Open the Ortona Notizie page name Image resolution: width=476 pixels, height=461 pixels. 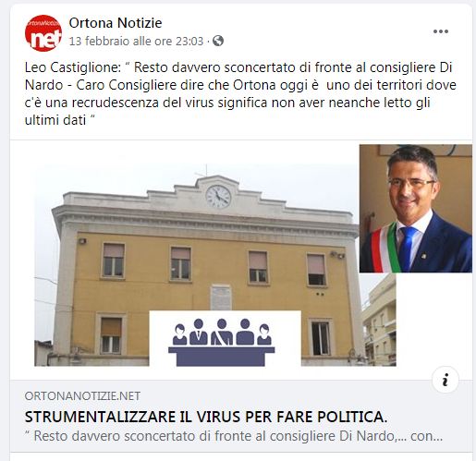pos(116,23)
